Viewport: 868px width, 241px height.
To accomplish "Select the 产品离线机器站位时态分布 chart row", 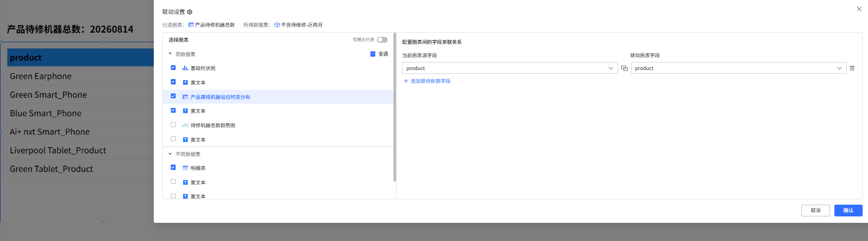I will tap(278, 97).
